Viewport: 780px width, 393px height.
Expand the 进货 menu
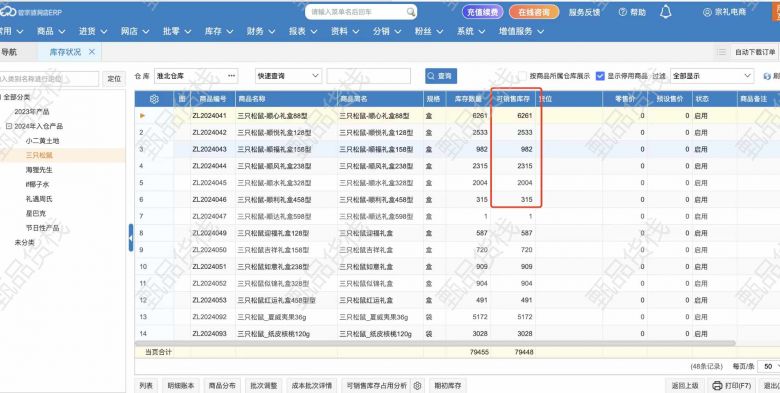click(93, 31)
